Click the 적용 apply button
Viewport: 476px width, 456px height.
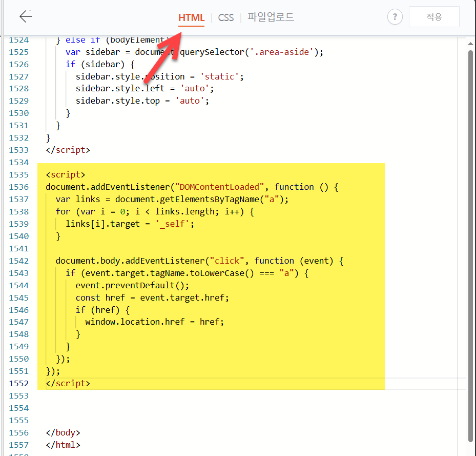[434, 17]
